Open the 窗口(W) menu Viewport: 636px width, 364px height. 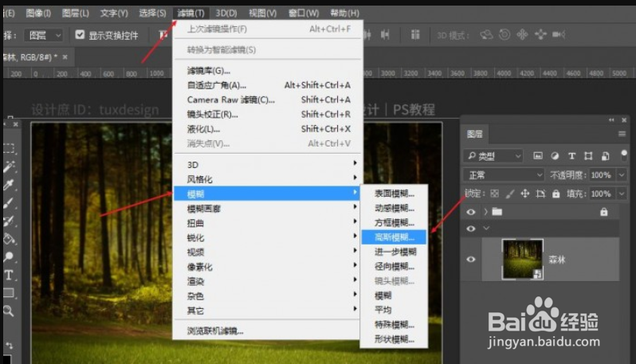tap(304, 13)
